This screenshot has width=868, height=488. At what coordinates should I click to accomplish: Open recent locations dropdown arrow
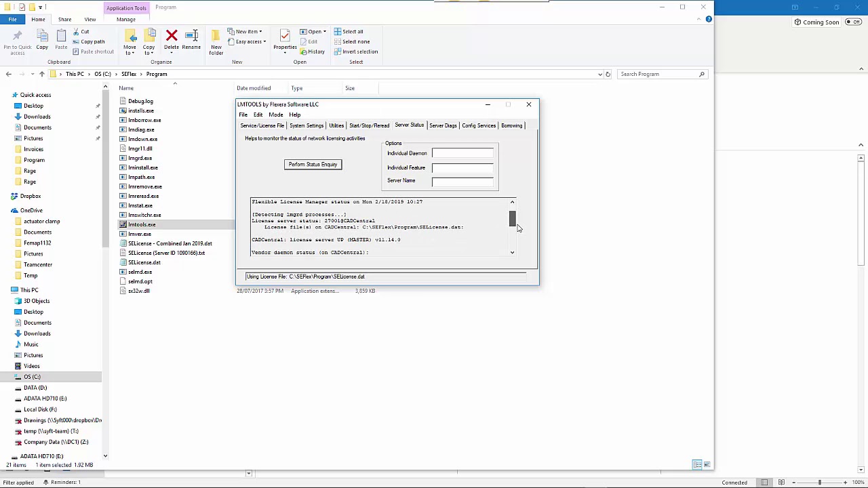tap(32, 74)
